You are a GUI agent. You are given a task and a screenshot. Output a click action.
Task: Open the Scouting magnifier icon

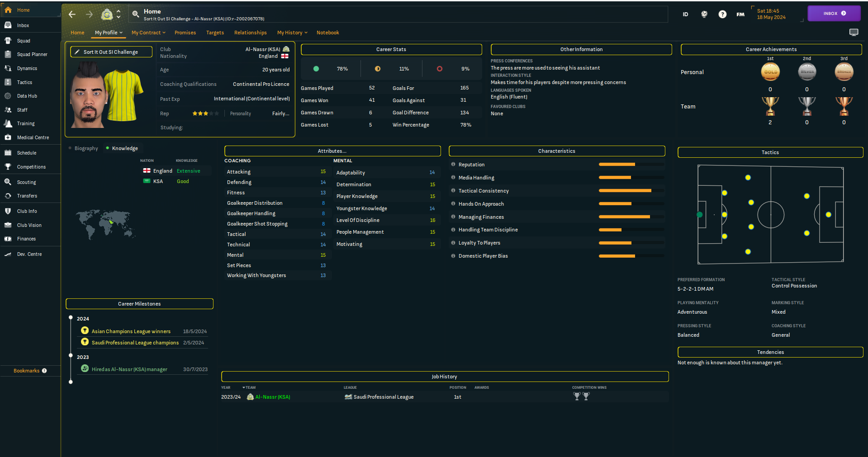pyautogui.click(x=8, y=182)
